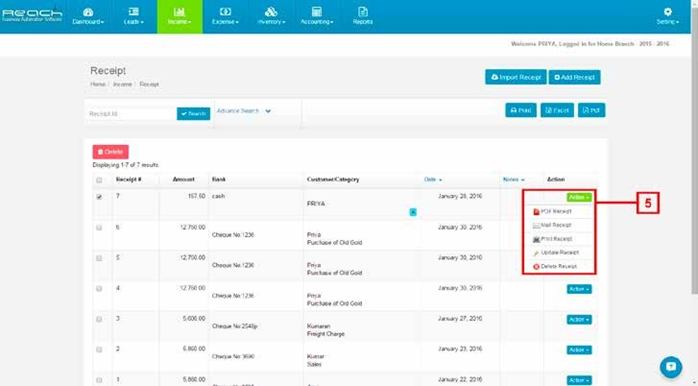The height and width of the screenshot is (386, 698).
Task: Open the Inventory navigation icon
Action: tap(271, 12)
